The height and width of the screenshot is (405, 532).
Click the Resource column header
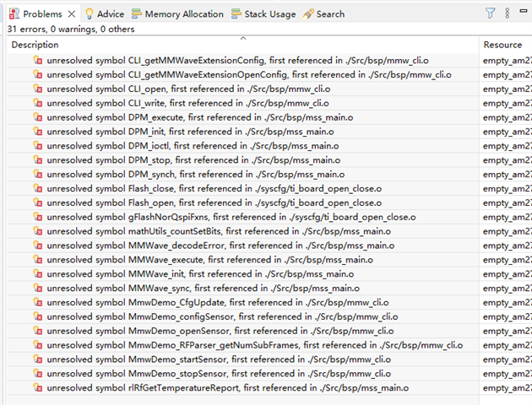(502, 45)
